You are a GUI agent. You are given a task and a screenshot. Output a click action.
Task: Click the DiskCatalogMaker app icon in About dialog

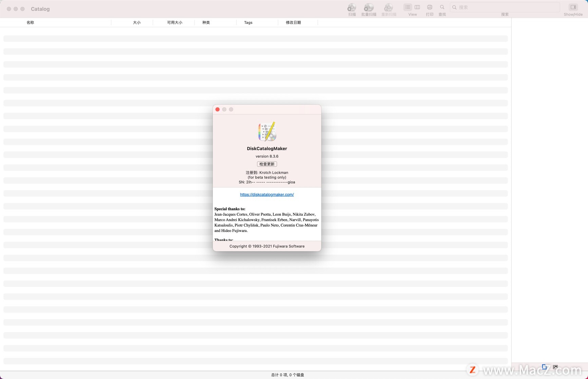(267, 131)
